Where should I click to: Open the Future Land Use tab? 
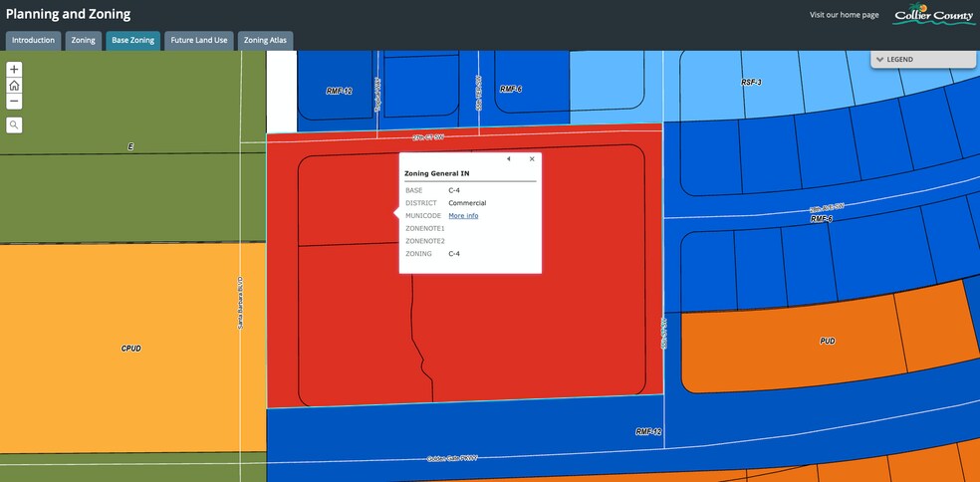pos(199,41)
